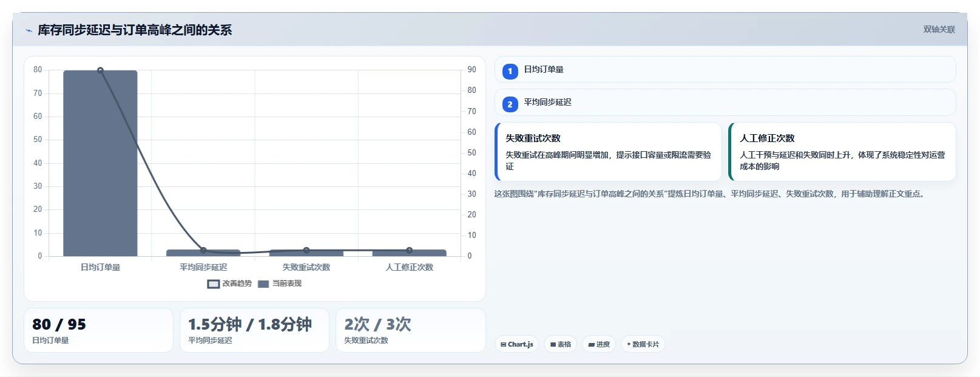Click the 表格 tag chip
Image resolution: width=980 pixels, height=377 pixels.
560,344
